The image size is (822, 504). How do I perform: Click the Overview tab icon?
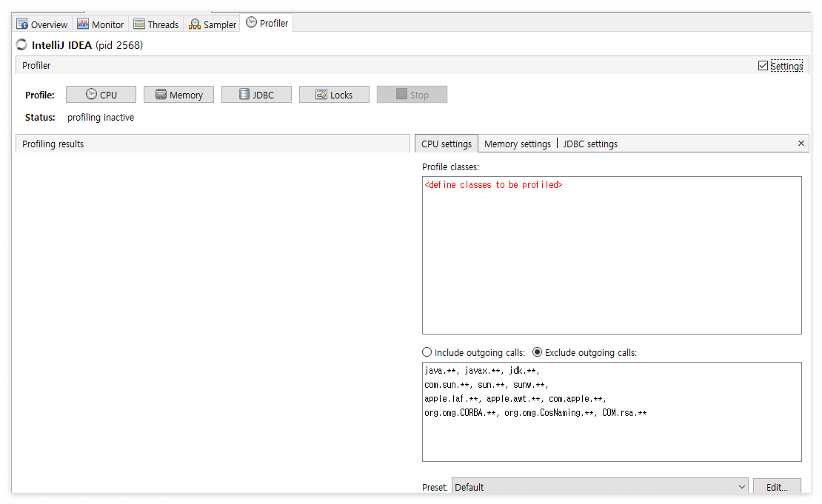22,24
